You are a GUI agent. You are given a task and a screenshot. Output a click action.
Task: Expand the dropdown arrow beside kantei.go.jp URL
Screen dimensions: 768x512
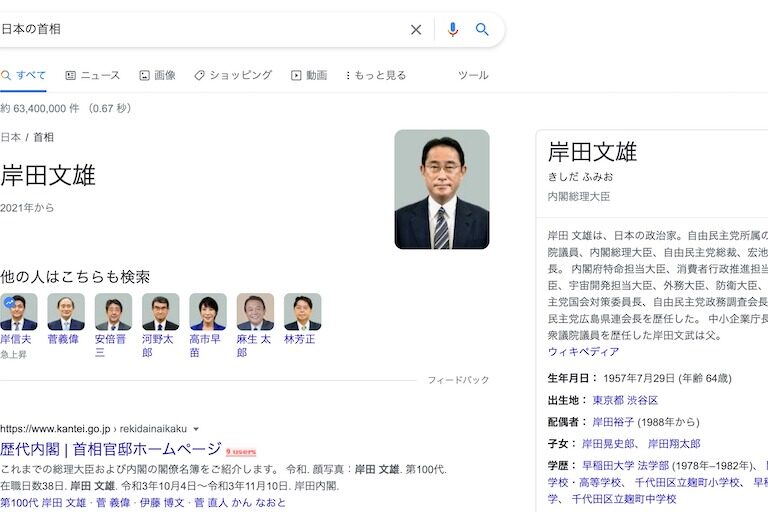[x=196, y=429]
